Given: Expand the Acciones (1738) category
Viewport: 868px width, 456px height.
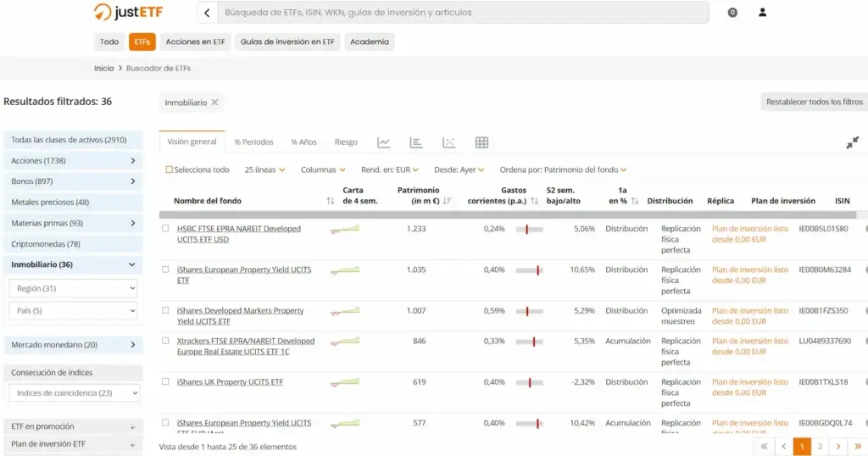Looking at the screenshot, I should click(73, 160).
